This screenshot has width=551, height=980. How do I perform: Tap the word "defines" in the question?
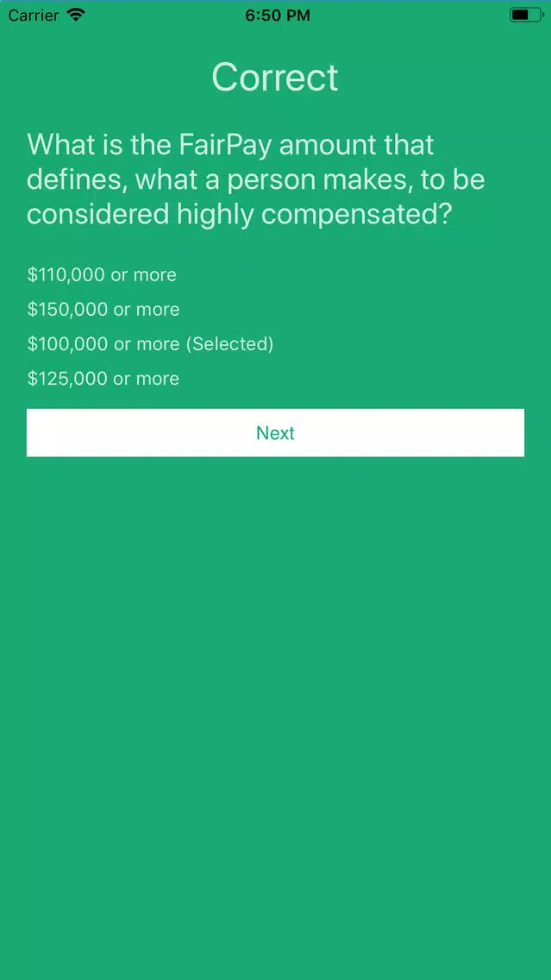coord(75,179)
